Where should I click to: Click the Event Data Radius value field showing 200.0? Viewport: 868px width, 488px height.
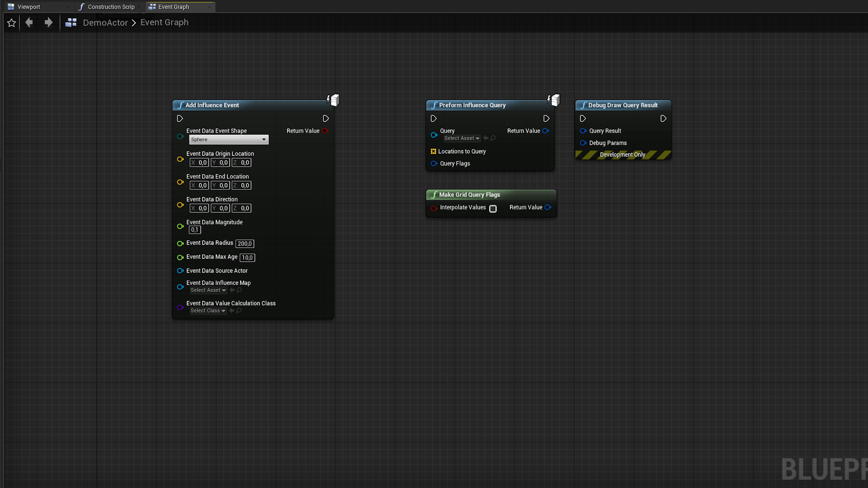(245, 243)
